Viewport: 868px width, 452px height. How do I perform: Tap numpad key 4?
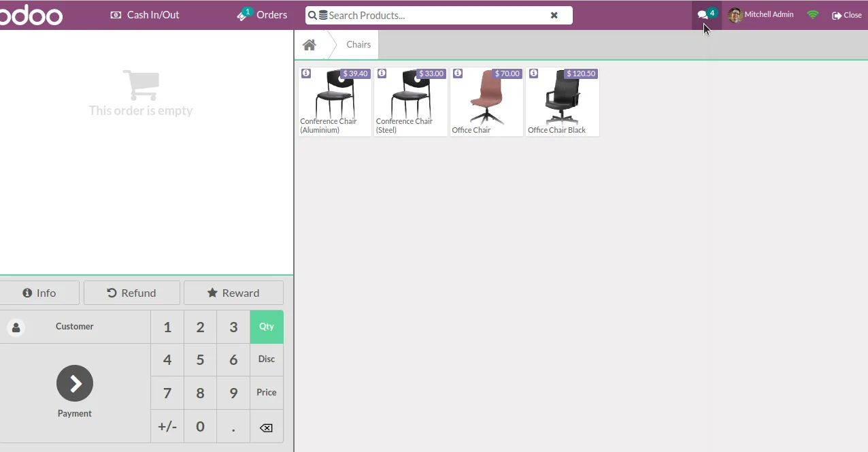point(167,359)
